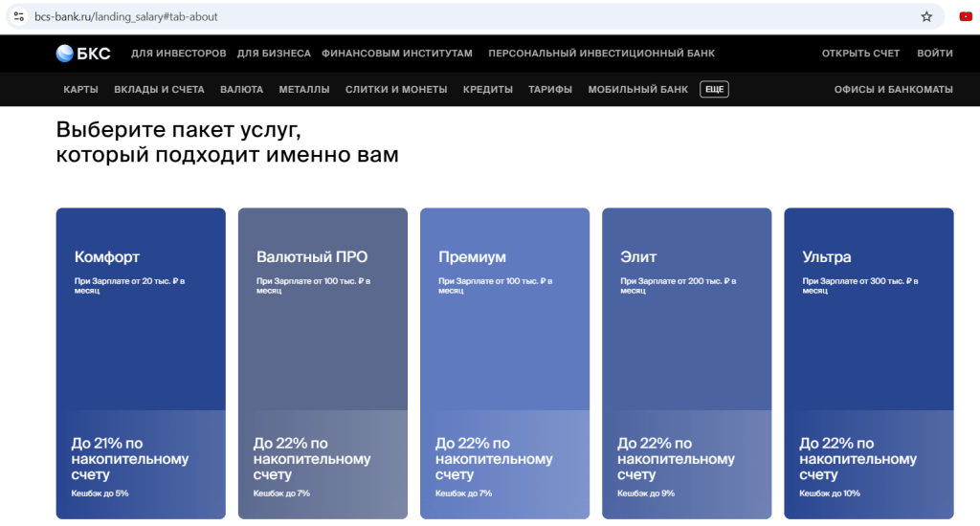Click the Открыть счет link
This screenshot has width=980, height=526.
(860, 54)
